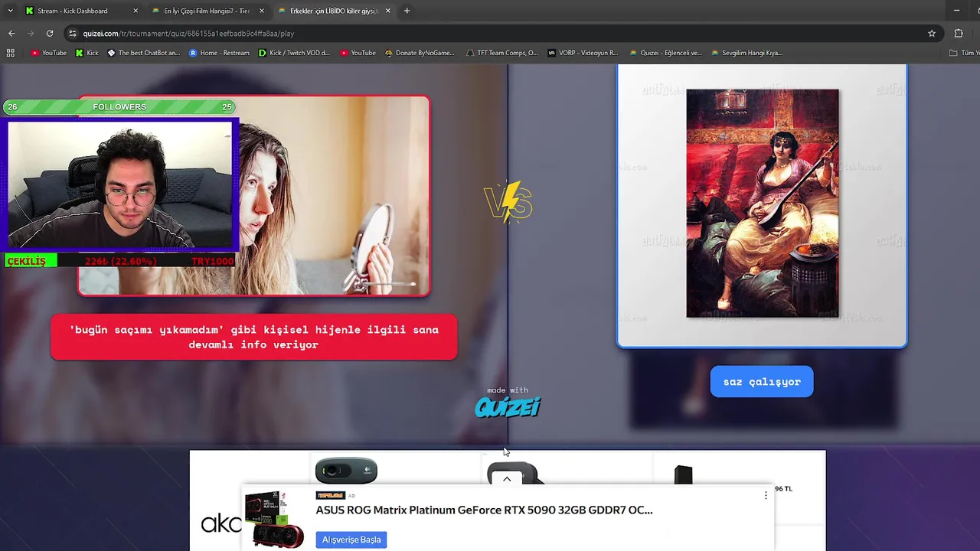Open the ASUS ROG Matrix RTX 5090 ad title
The height and width of the screenshot is (551, 980).
pyautogui.click(x=484, y=510)
